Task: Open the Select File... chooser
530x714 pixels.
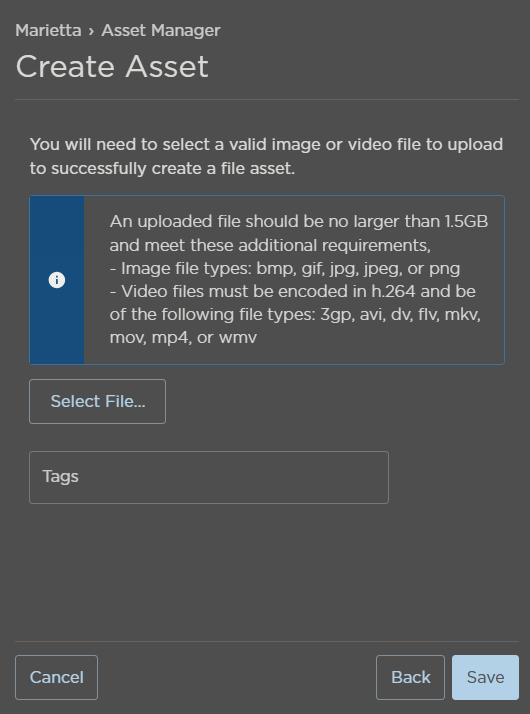Action: [97, 402]
